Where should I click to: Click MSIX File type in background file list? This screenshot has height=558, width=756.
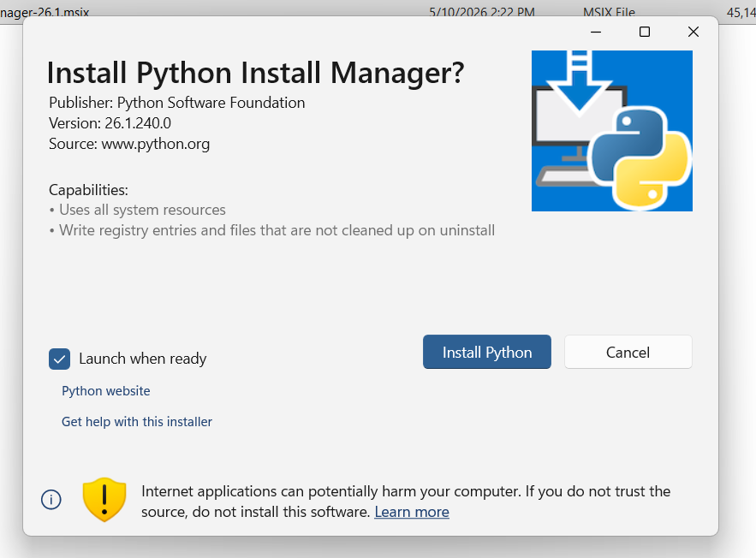click(x=609, y=12)
